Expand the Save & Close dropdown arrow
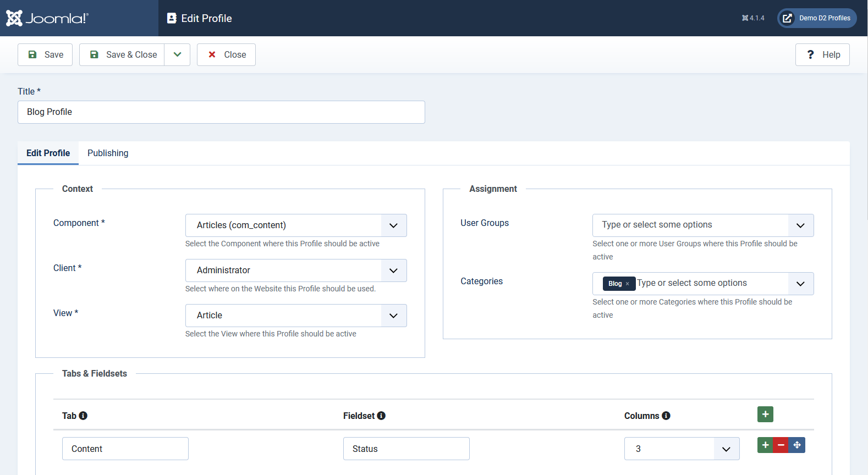This screenshot has width=868, height=475. click(x=177, y=54)
